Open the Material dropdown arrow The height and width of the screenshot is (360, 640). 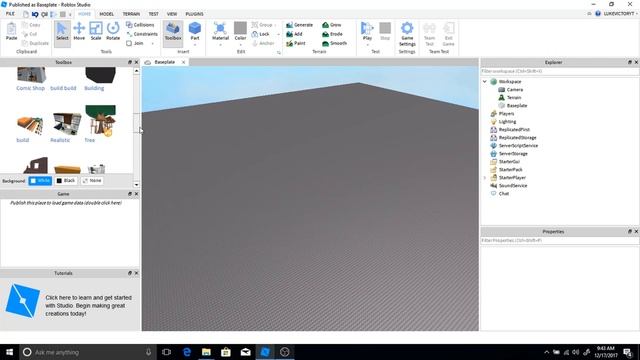tap(220, 44)
